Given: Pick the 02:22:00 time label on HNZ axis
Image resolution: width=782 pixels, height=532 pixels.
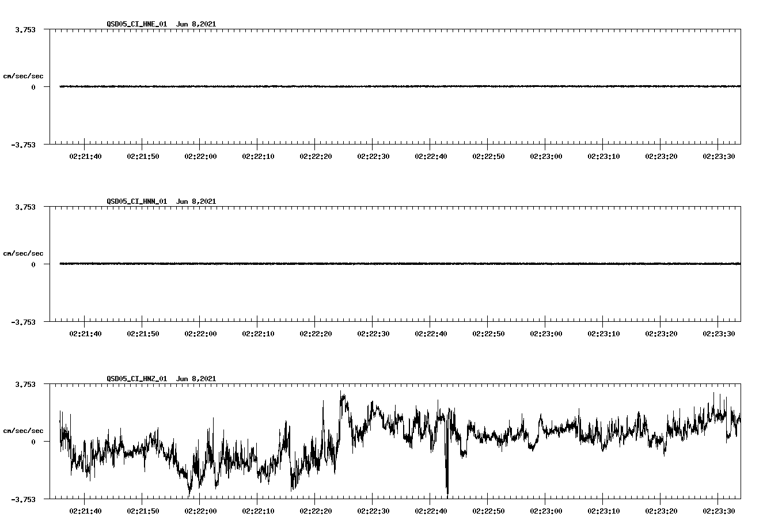Looking at the screenshot, I should 200,511.
